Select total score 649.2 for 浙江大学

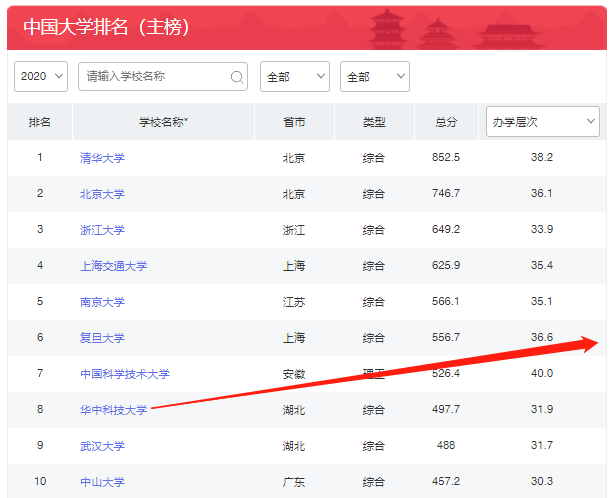[x=446, y=229]
